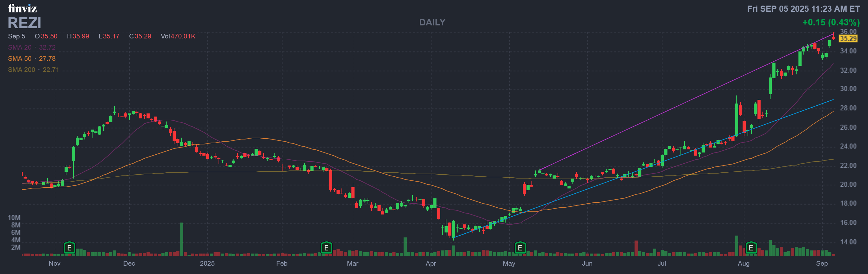Click the 10M volume axis label
This screenshot has width=868, height=274.
(14, 218)
